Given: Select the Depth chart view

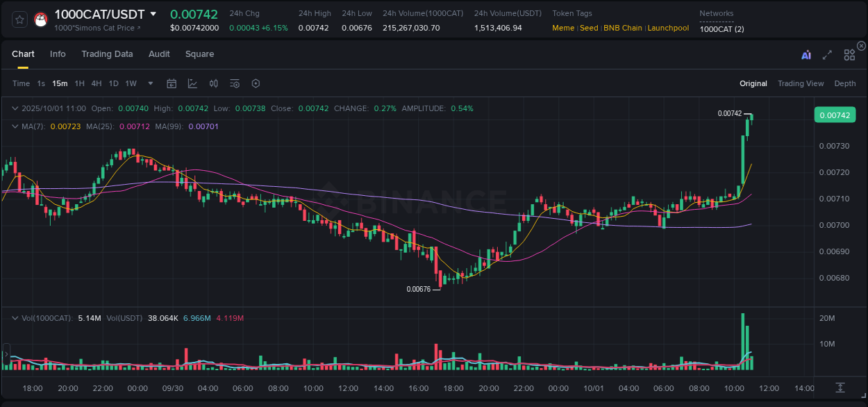Looking at the screenshot, I should tap(845, 83).
